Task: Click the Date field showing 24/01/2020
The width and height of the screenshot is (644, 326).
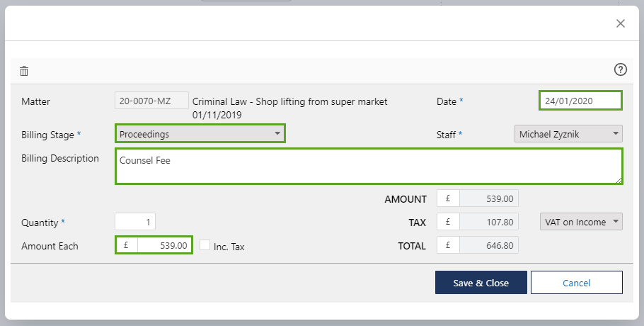Action: (x=580, y=101)
